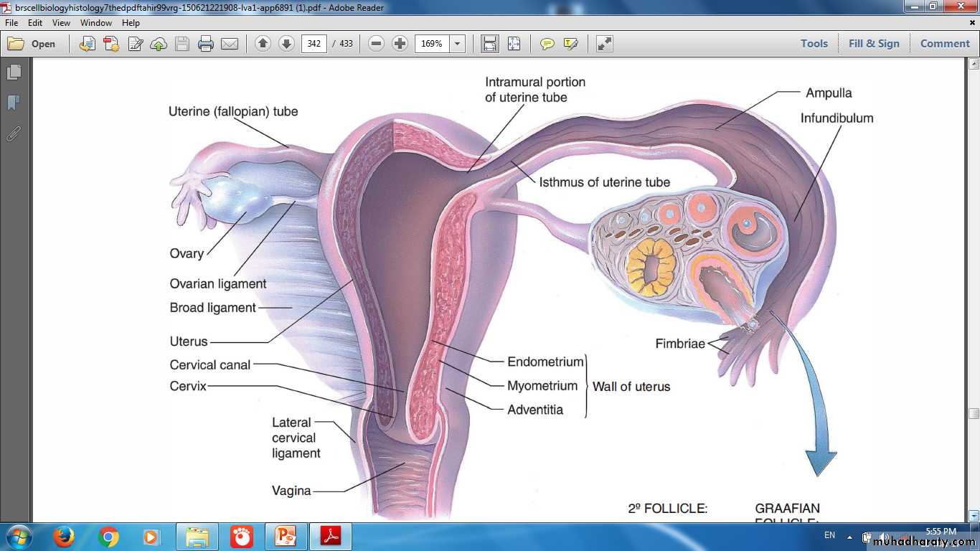The height and width of the screenshot is (551, 980).
Task: Expand the Tools pane
Action: pyautogui.click(x=814, y=44)
